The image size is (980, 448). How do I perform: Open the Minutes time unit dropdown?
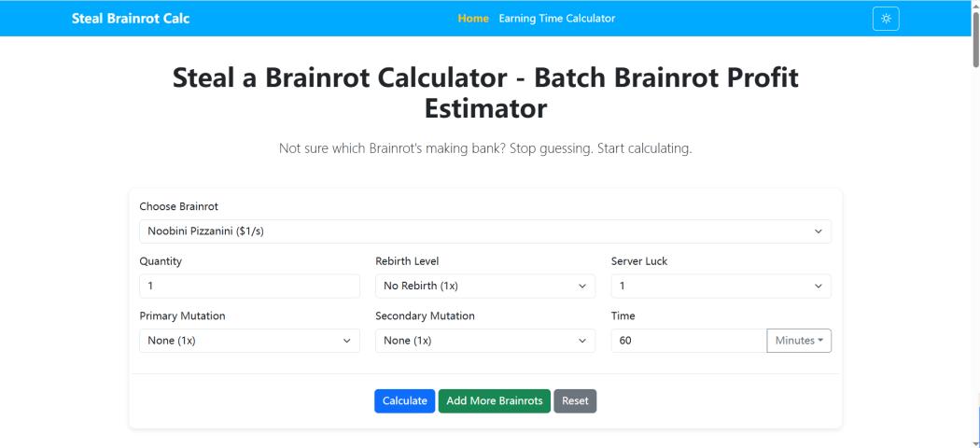click(799, 341)
